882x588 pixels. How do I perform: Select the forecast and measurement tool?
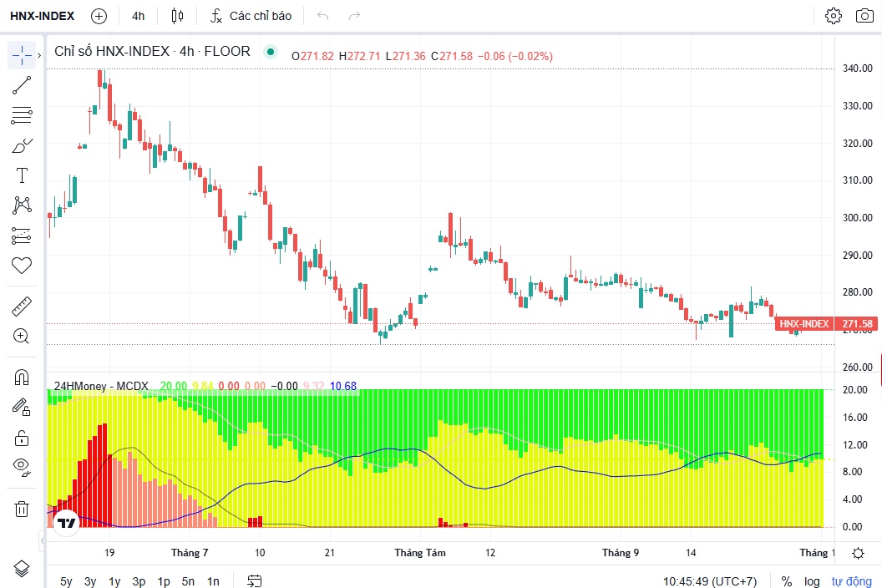point(22,236)
